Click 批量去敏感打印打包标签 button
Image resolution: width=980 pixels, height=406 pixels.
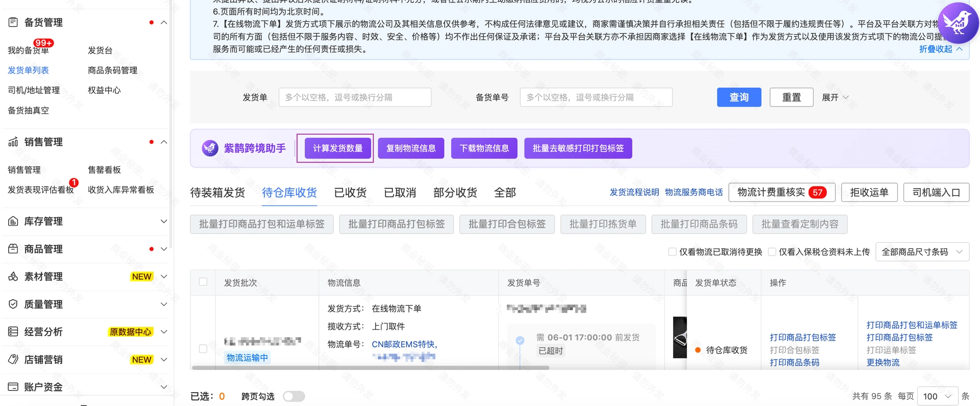pos(578,148)
